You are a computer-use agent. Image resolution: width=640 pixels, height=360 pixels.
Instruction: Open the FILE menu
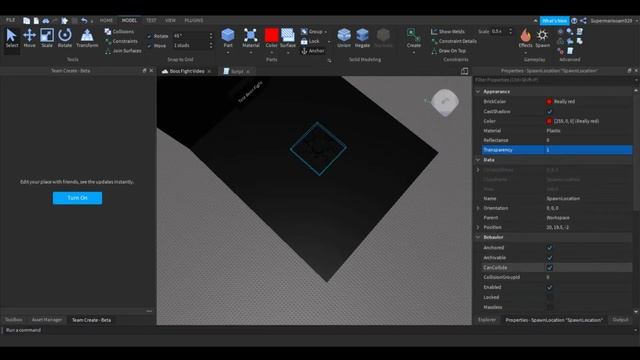point(10,20)
